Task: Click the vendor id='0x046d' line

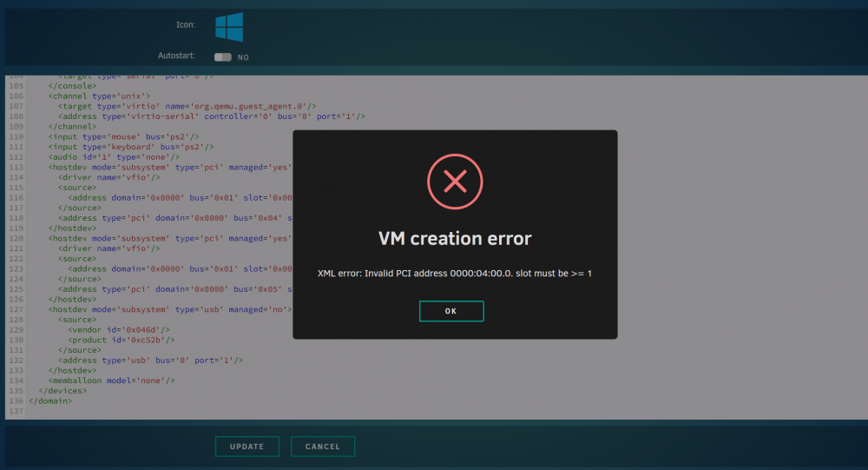Action: pos(118,330)
